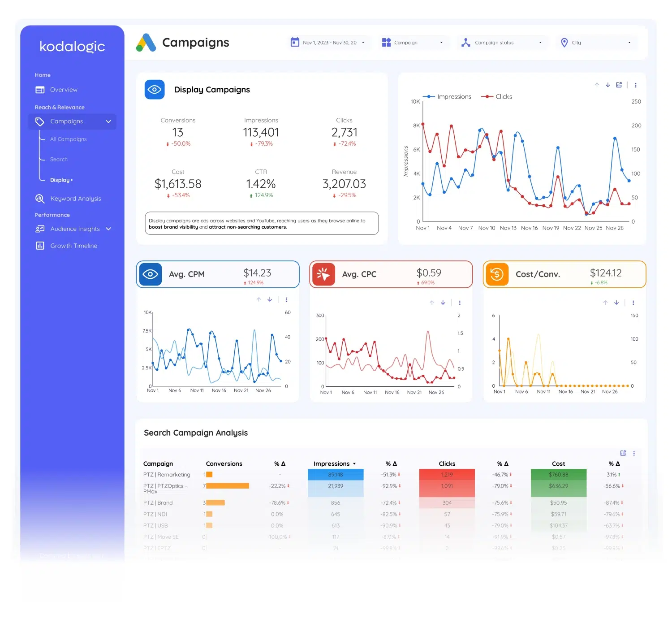Open the Campaign filter dropdown
This screenshot has height=628, width=672.
tap(413, 43)
